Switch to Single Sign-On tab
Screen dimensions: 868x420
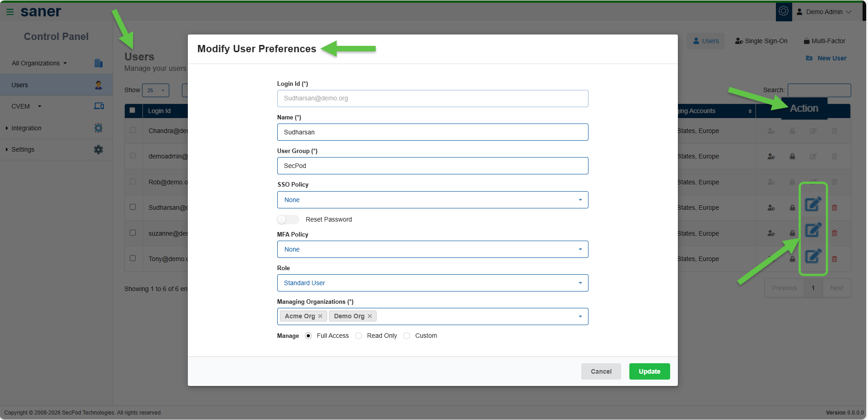pos(761,41)
